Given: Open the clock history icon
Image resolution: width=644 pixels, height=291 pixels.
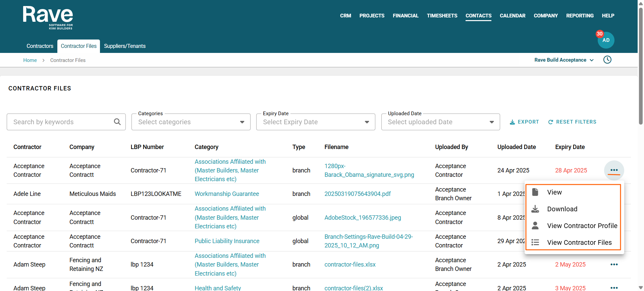Looking at the screenshot, I should point(607,60).
